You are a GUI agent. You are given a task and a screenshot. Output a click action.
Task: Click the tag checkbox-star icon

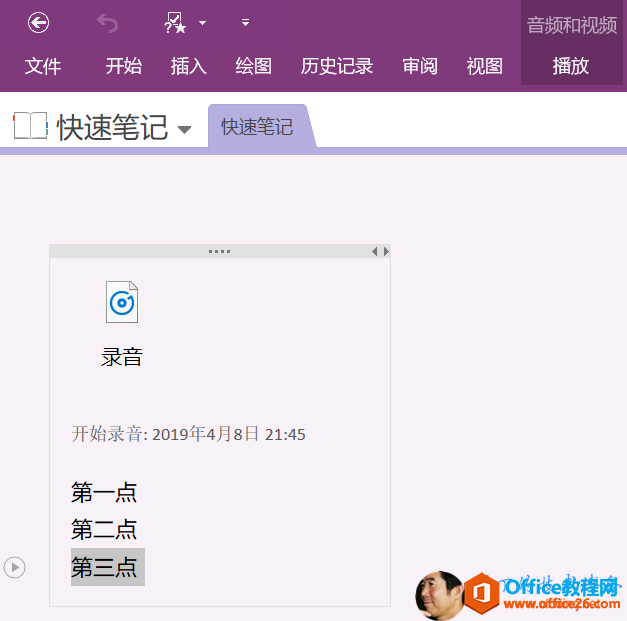pos(175,22)
